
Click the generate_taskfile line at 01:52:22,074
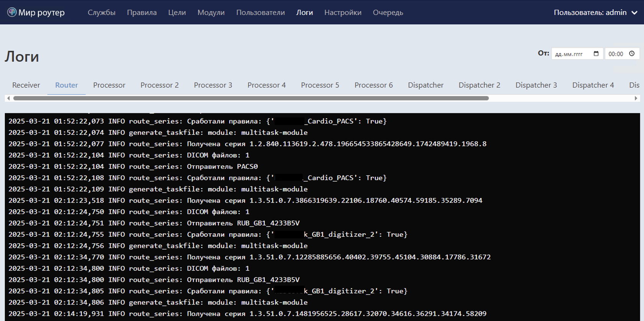pos(158,133)
